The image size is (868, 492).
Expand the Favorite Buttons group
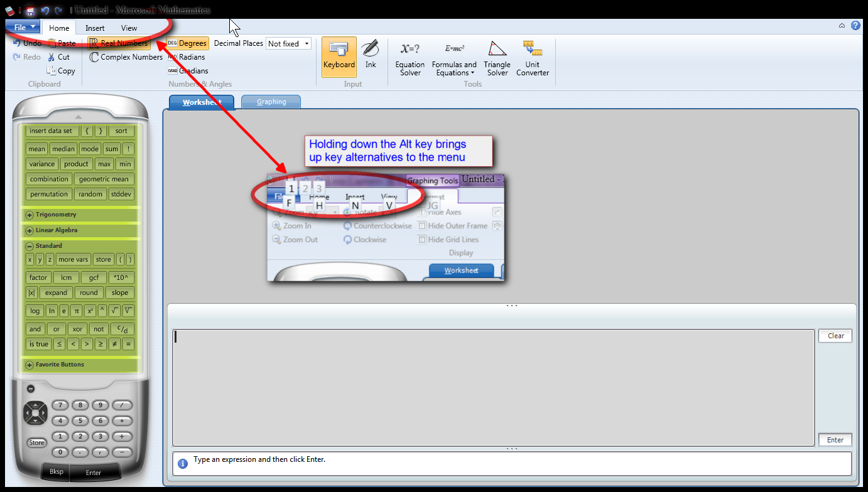pyautogui.click(x=30, y=365)
